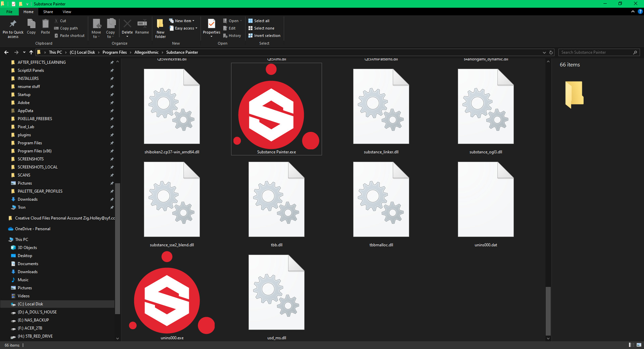Go up one folder level

(x=31, y=52)
